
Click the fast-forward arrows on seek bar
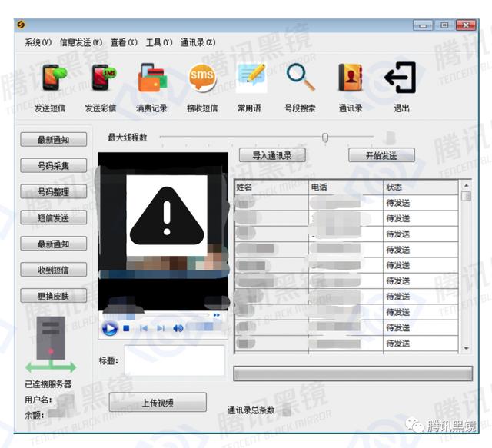217,314
